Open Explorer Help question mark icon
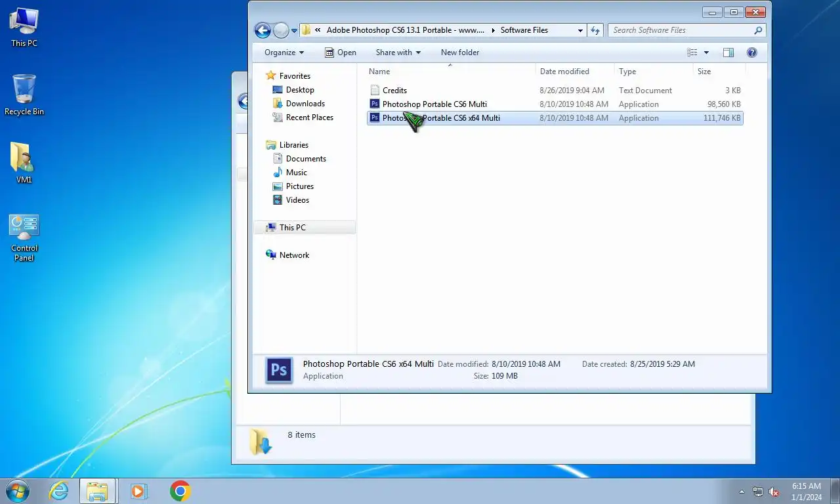The height and width of the screenshot is (504, 840). 752,52
